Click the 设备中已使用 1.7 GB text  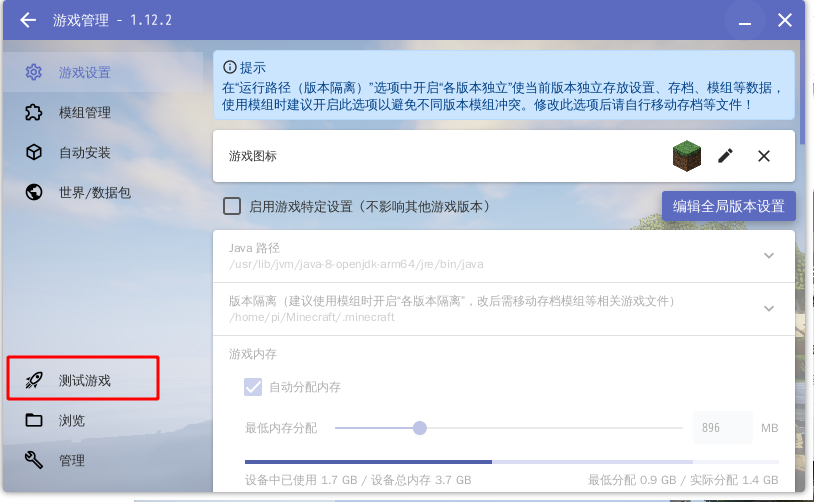pos(301,480)
